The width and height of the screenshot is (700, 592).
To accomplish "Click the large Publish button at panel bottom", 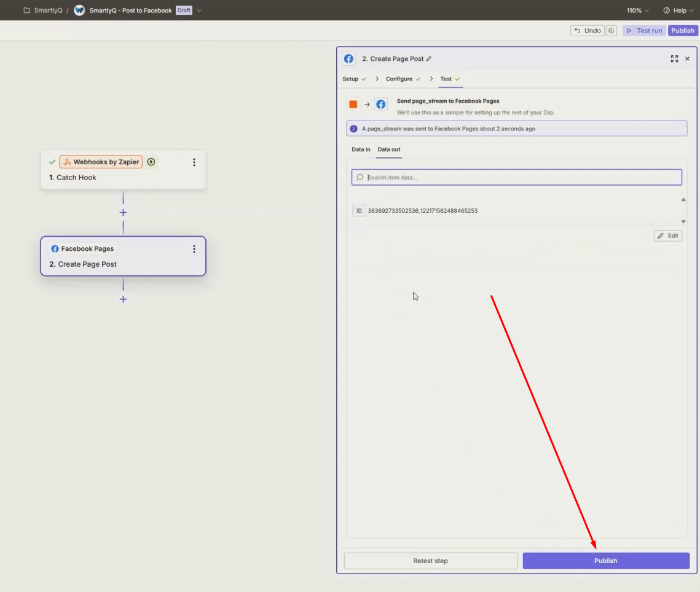I will 606,561.
